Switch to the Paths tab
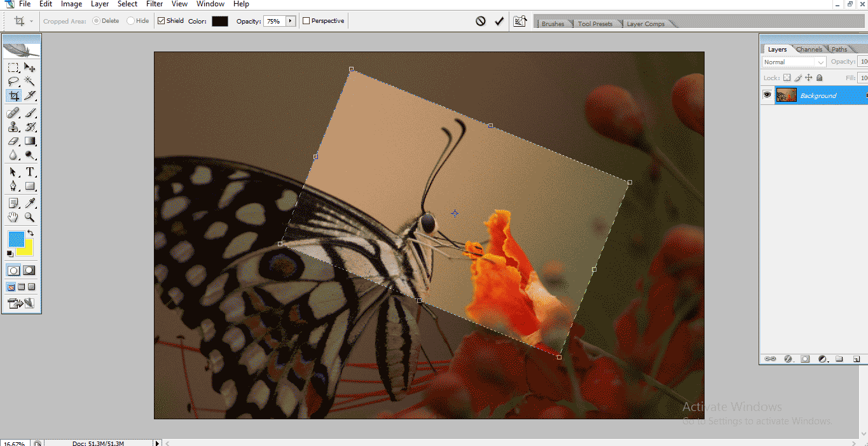Screen dimensions: 868x446 click(839, 49)
